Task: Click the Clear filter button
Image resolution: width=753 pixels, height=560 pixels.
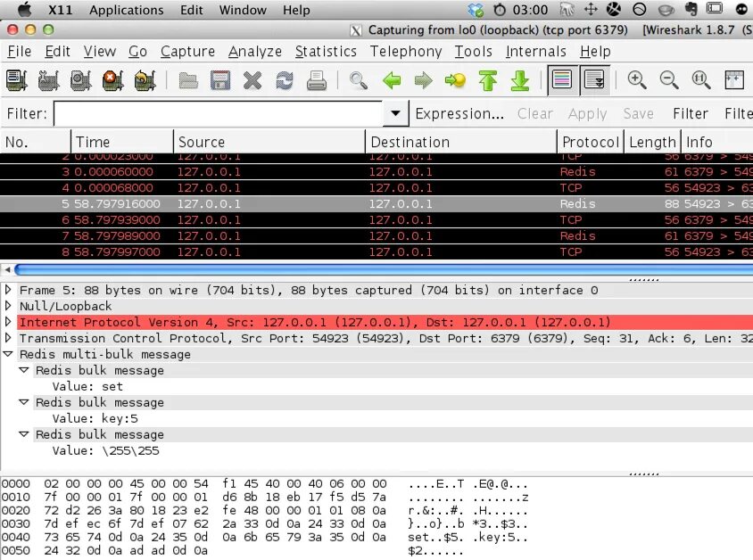Action: point(535,114)
